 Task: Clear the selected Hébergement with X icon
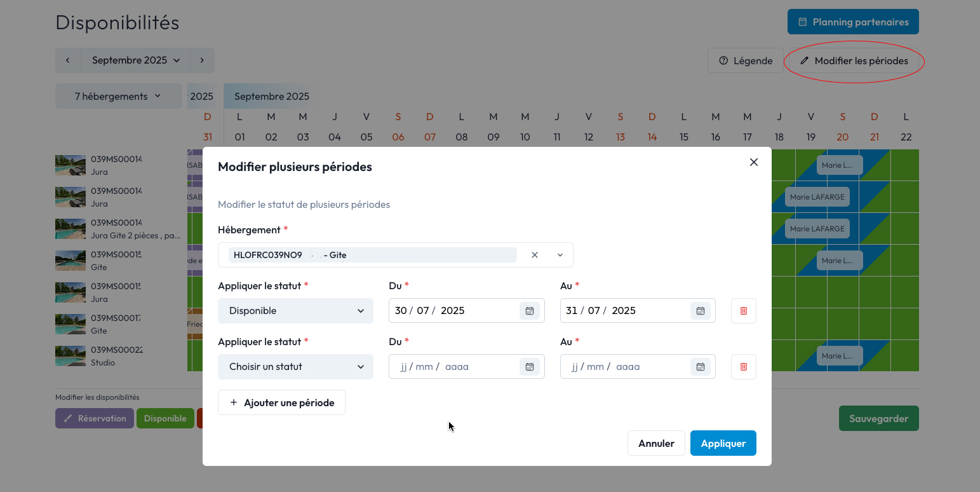click(535, 255)
